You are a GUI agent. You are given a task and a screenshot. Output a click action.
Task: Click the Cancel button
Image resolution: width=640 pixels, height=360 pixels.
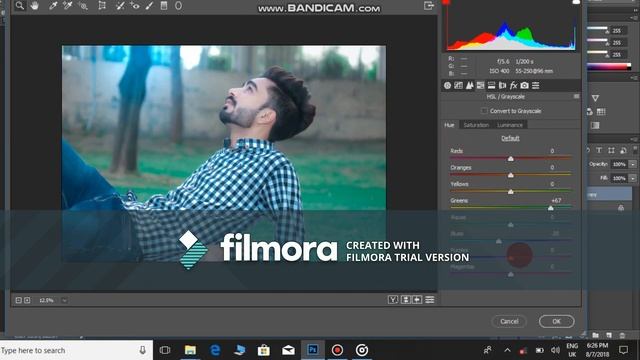(509, 322)
